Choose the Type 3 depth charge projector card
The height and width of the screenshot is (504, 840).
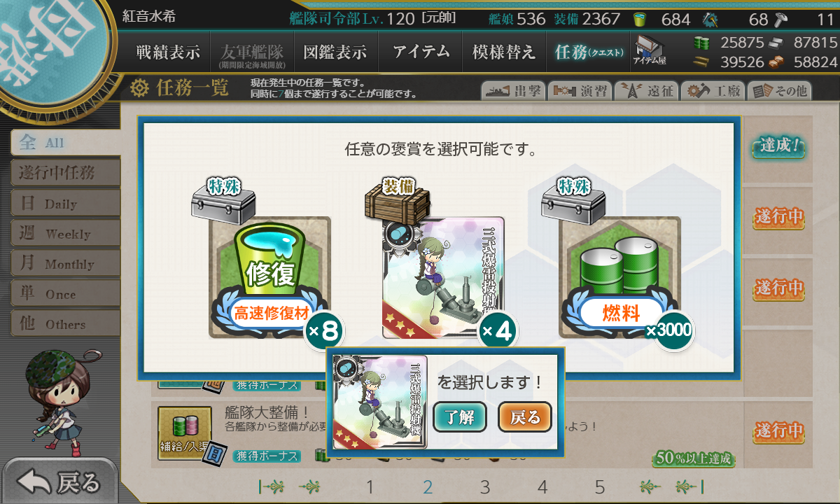click(x=443, y=277)
